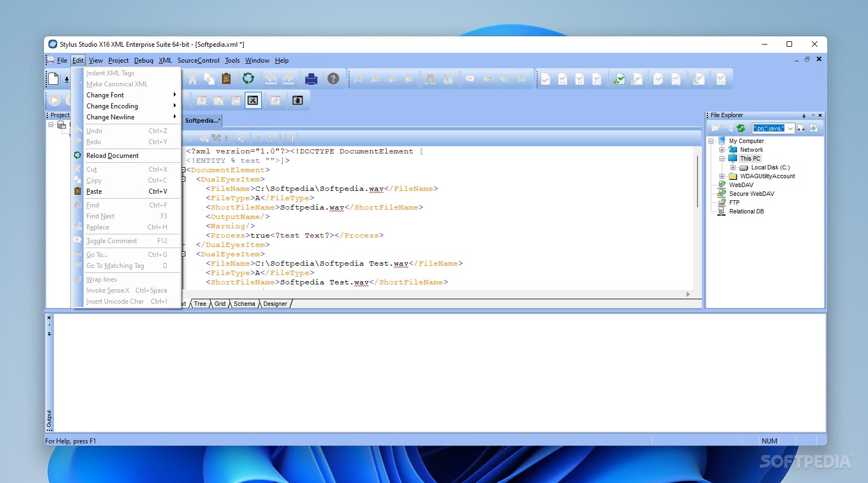This screenshot has height=483, width=868.
Task: Refresh the File Explorer with green arrows icon
Action: pos(741,128)
